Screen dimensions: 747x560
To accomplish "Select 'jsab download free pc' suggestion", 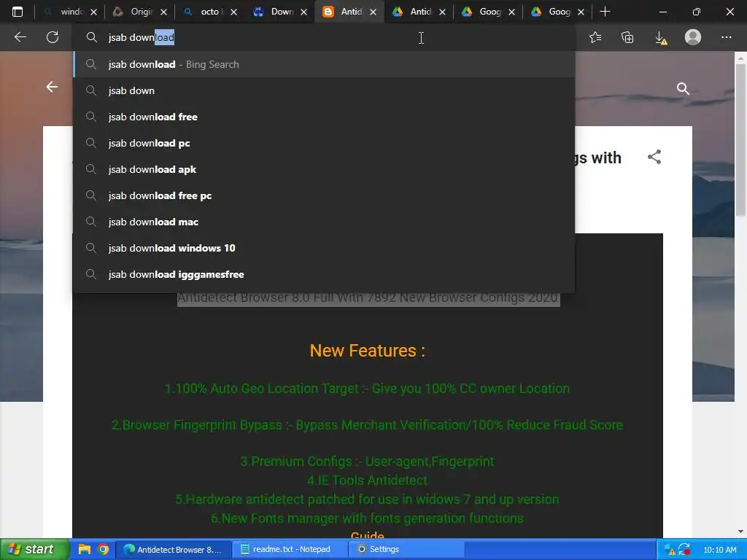I will pos(324,195).
